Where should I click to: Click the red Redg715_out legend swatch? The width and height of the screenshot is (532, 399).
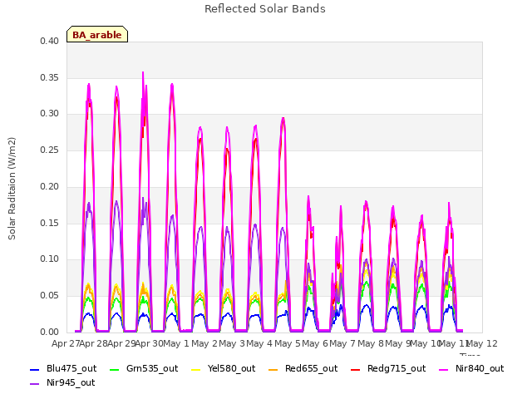(x=355, y=369)
